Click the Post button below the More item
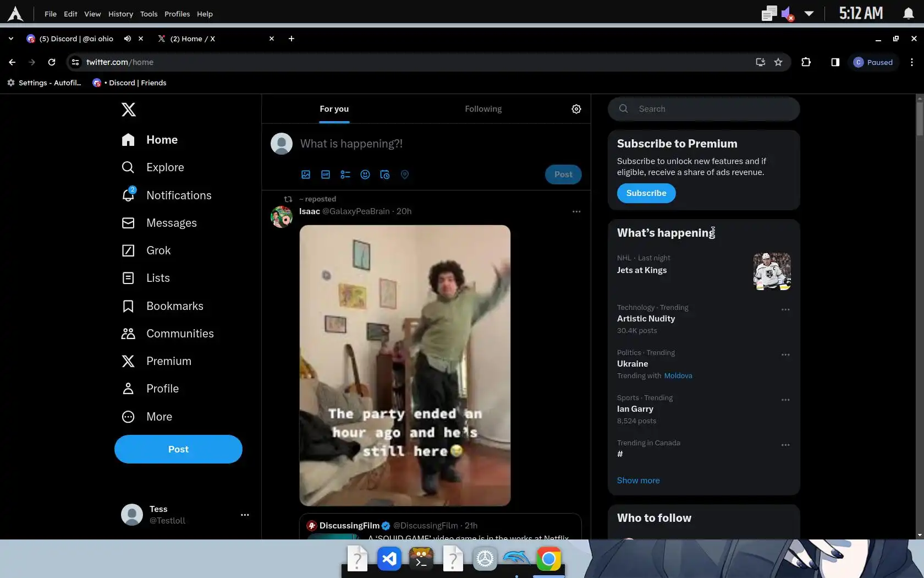Viewport: 924px width, 578px height. [x=178, y=449]
